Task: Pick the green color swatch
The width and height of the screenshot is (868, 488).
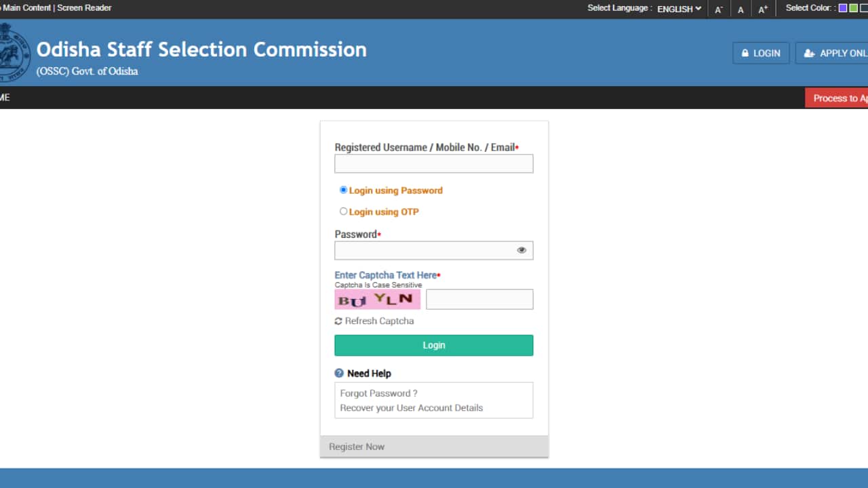Action: 853,7
